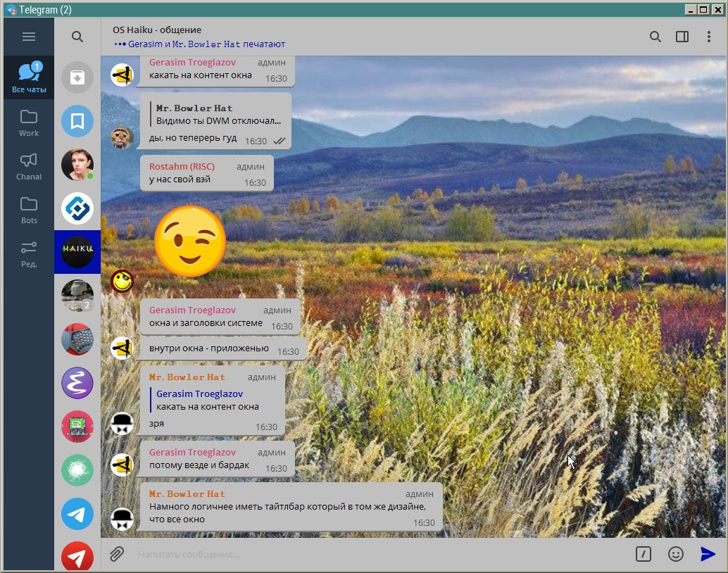Open the Archived chats folder

[77, 77]
